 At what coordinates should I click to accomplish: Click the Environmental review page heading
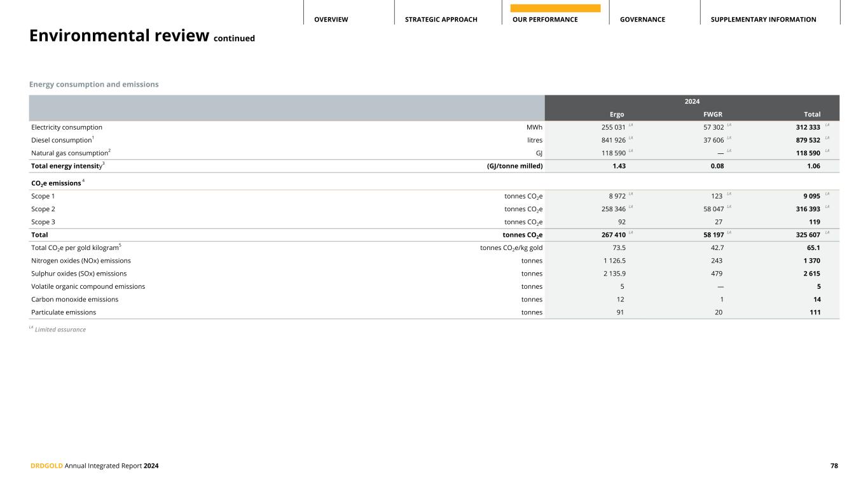(120, 36)
